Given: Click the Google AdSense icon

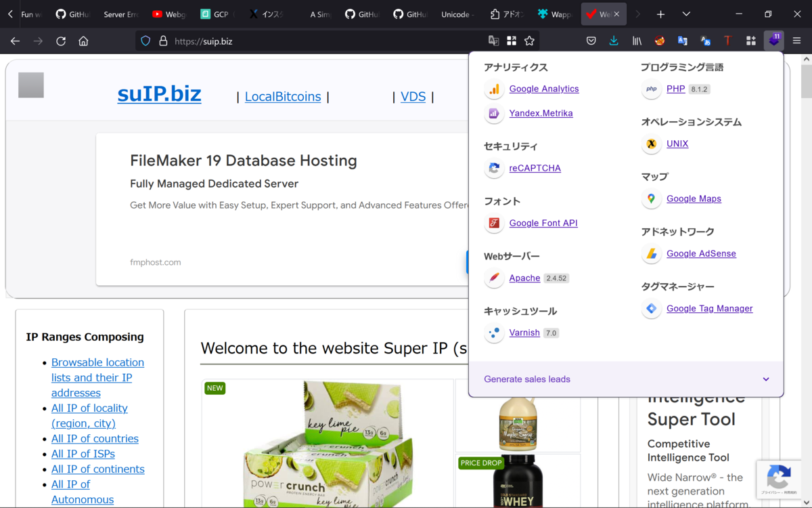Looking at the screenshot, I should (x=651, y=253).
